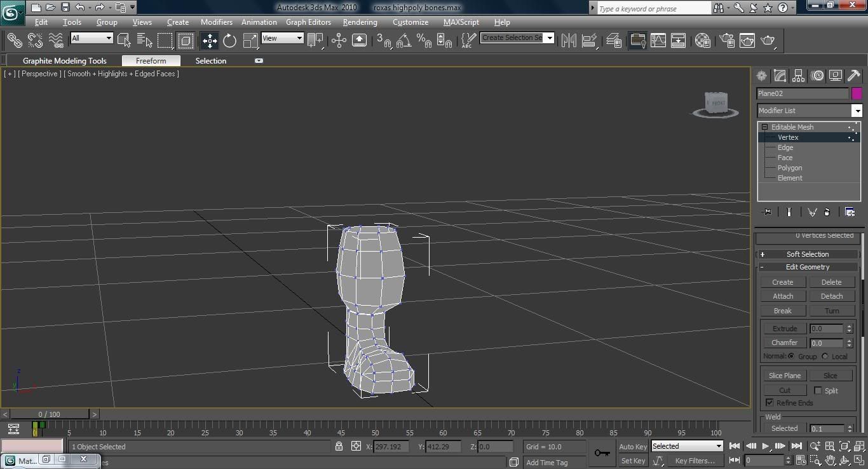The width and height of the screenshot is (868, 469).
Task: Switch to the Freeform ribbon tab
Action: pyautogui.click(x=151, y=61)
